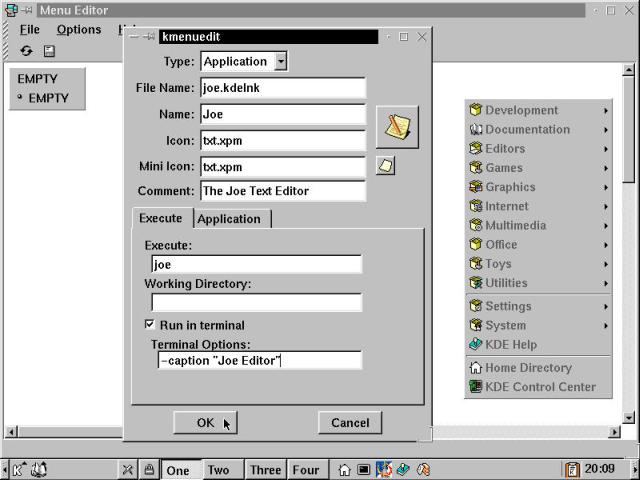Open KDE Control Center from the menu

(539, 387)
